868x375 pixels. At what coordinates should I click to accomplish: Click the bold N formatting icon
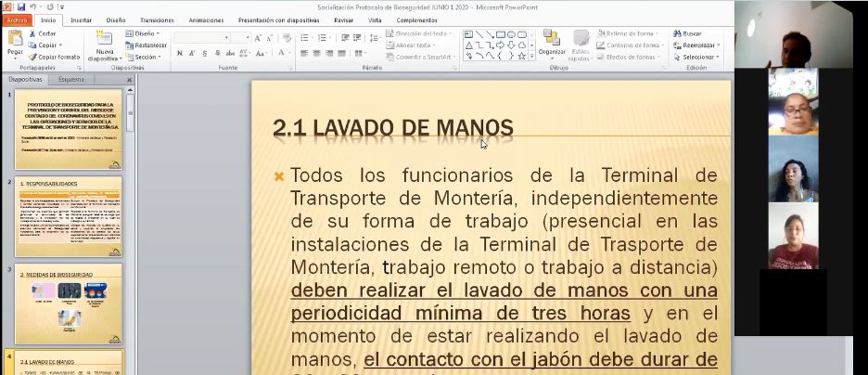[179, 53]
